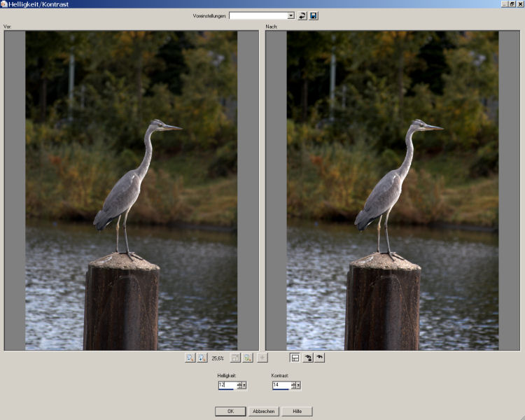Click the save preset floppy disk icon
The width and height of the screenshot is (525, 420).
tap(314, 15)
